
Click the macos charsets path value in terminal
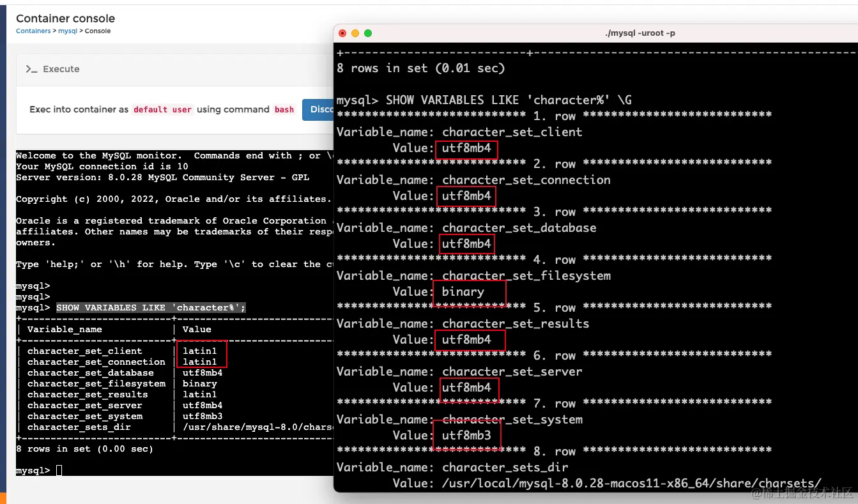click(632, 484)
